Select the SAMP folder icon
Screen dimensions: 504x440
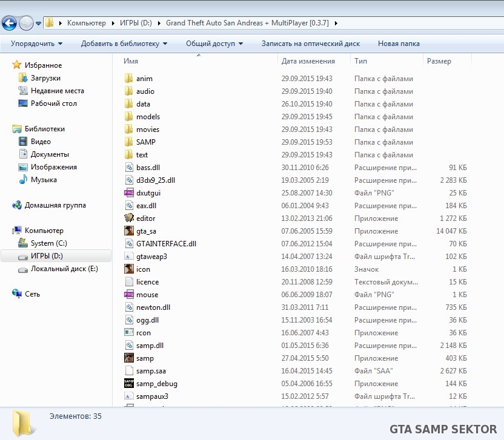pos(128,142)
